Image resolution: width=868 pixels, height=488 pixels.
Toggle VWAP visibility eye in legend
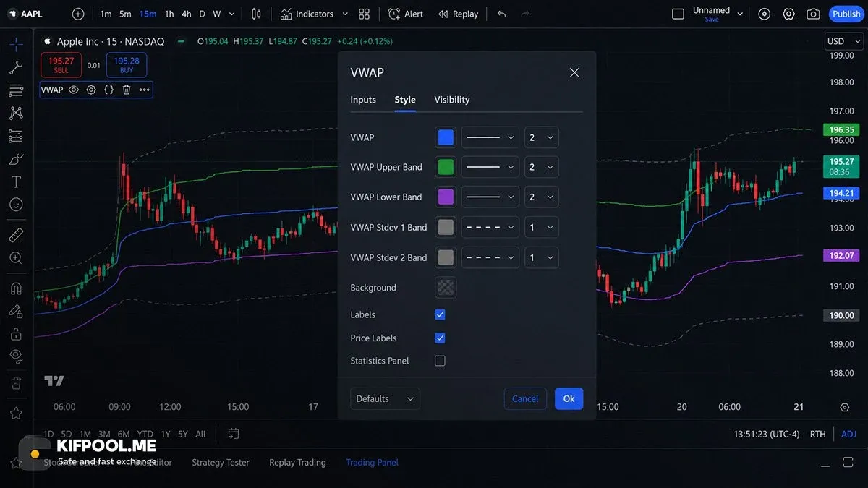pyautogui.click(x=74, y=90)
